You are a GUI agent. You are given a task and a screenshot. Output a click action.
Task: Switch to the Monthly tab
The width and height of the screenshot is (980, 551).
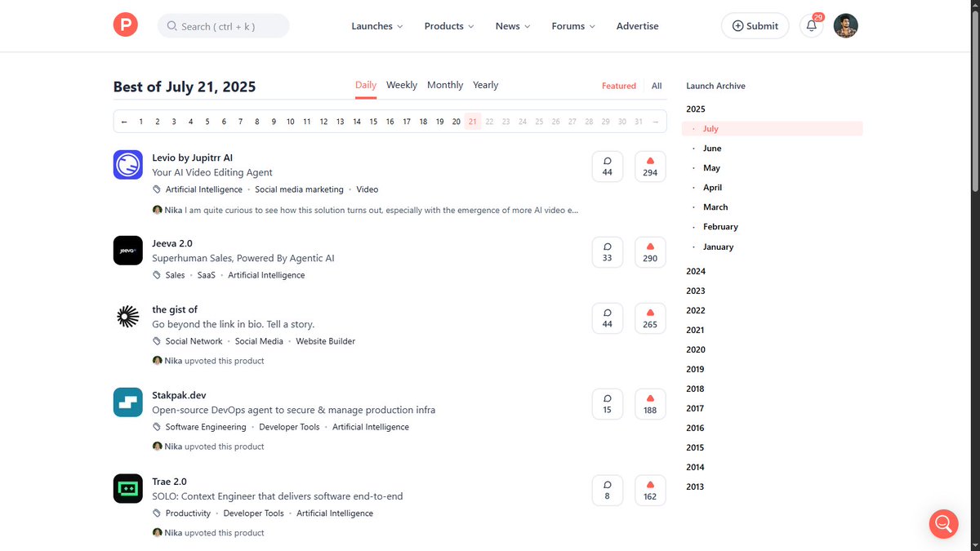pos(445,85)
